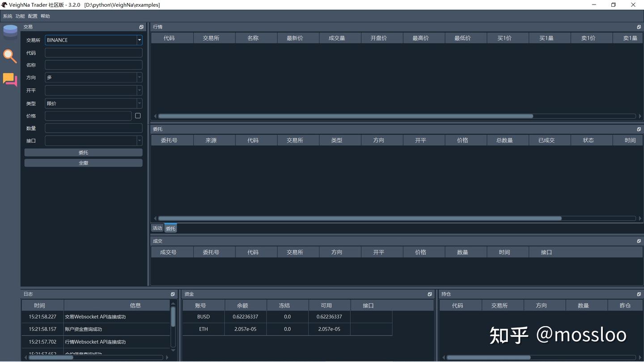This screenshot has height=362, width=644.
Task: Focus the 代码 symbol input field
Action: click(93, 53)
